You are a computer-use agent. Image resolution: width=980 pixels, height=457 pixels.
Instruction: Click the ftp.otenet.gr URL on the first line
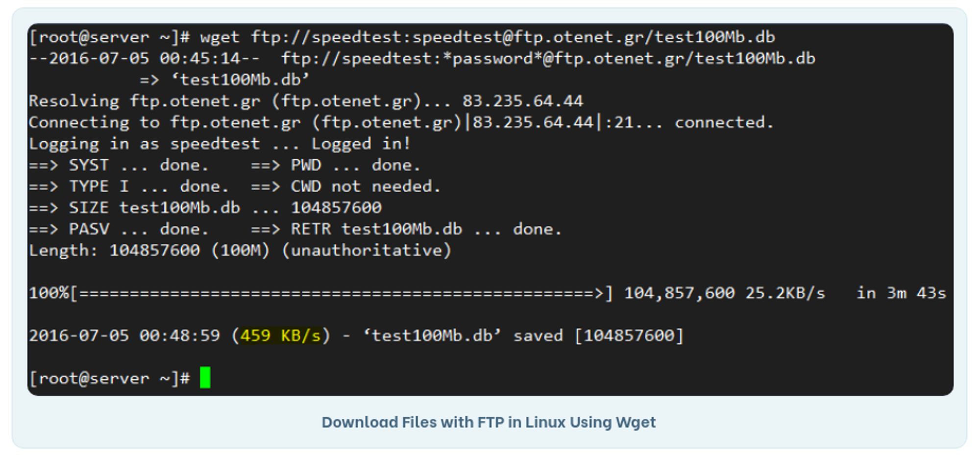(x=513, y=37)
